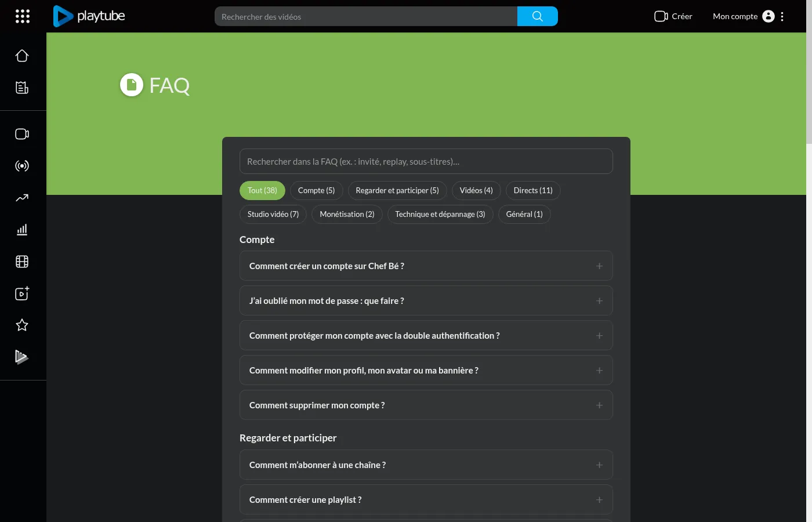Select Technique et dépannage (3) filter

[x=440, y=214]
